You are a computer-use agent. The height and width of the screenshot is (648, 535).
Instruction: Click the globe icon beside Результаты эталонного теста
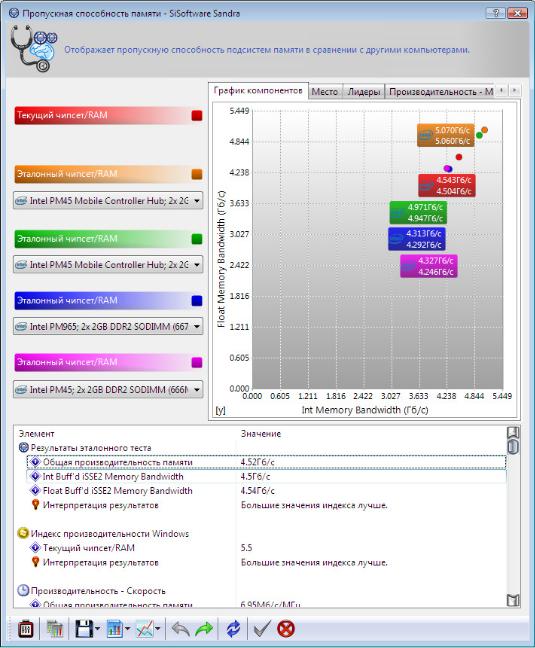[x=24, y=447]
